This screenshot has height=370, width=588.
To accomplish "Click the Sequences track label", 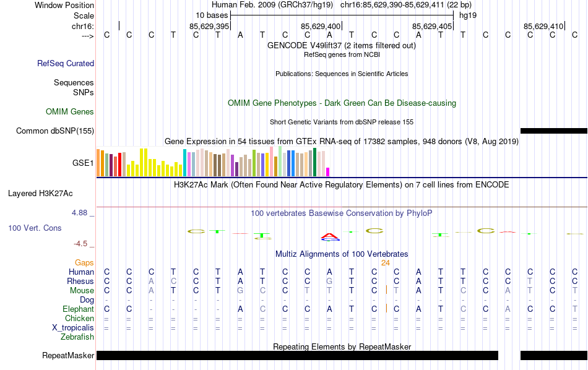I will pyautogui.click(x=74, y=82).
